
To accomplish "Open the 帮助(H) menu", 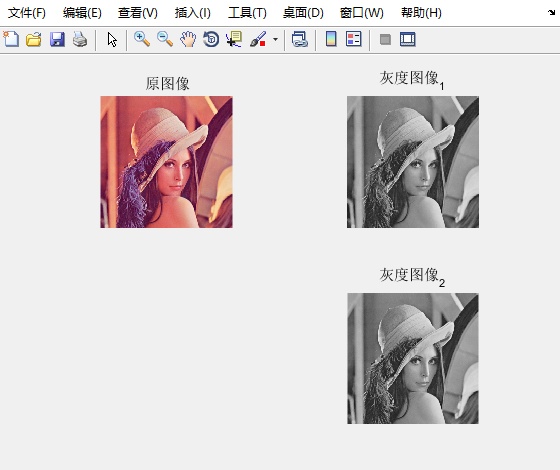I will tap(421, 13).
